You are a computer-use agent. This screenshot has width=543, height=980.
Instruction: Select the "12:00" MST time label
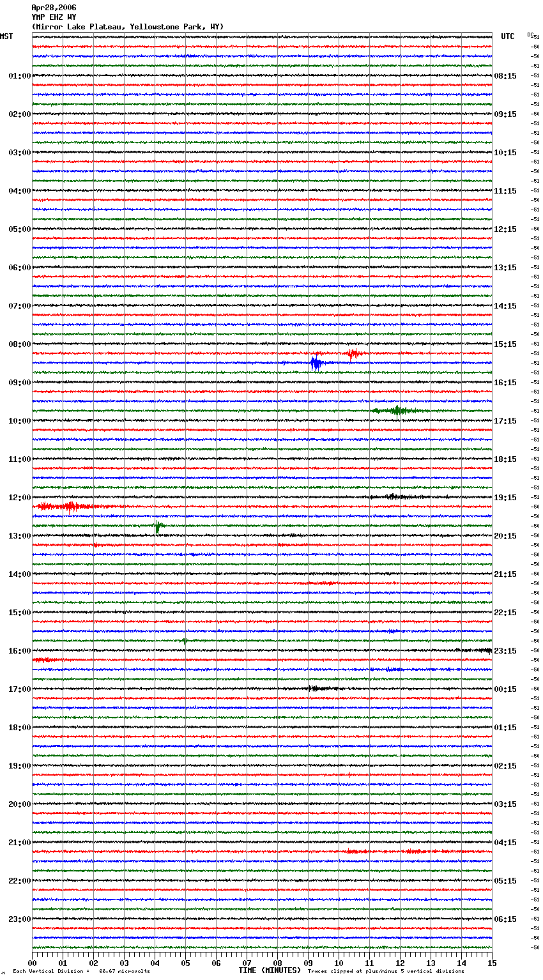20,498
